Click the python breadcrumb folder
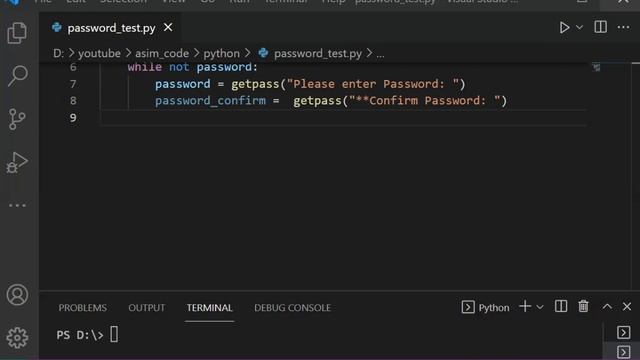This screenshot has height=360, width=640. pos(222,53)
